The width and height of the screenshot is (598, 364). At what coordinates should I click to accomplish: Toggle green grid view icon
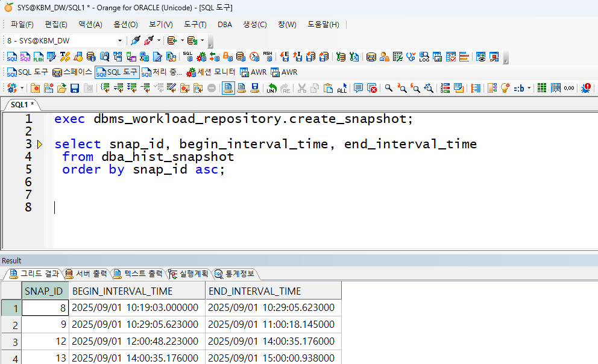(542, 89)
